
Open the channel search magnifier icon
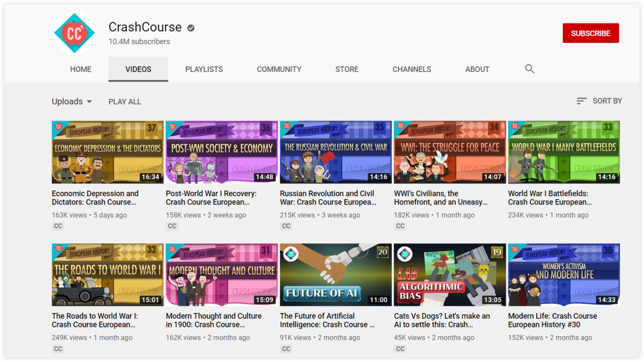(x=529, y=69)
